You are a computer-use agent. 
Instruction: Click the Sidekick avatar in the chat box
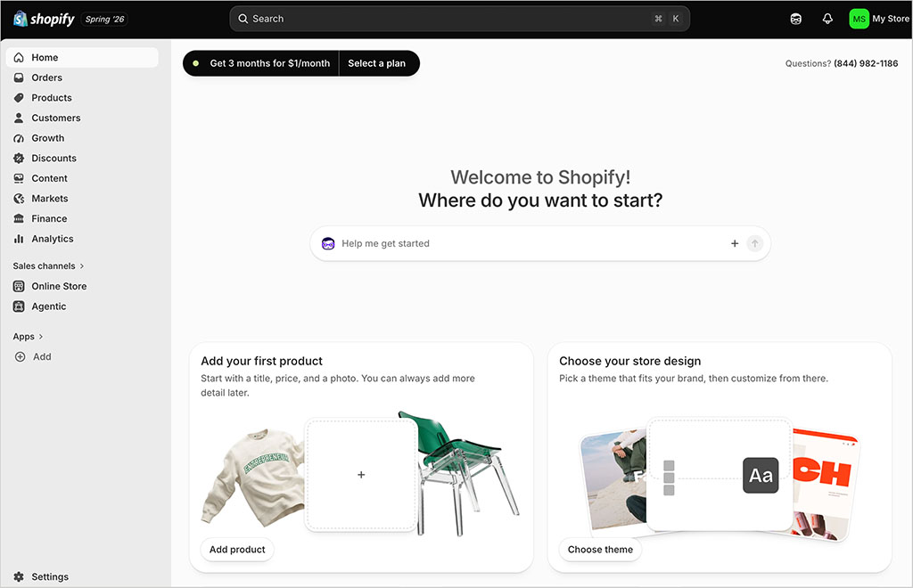click(x=328, y=244)
